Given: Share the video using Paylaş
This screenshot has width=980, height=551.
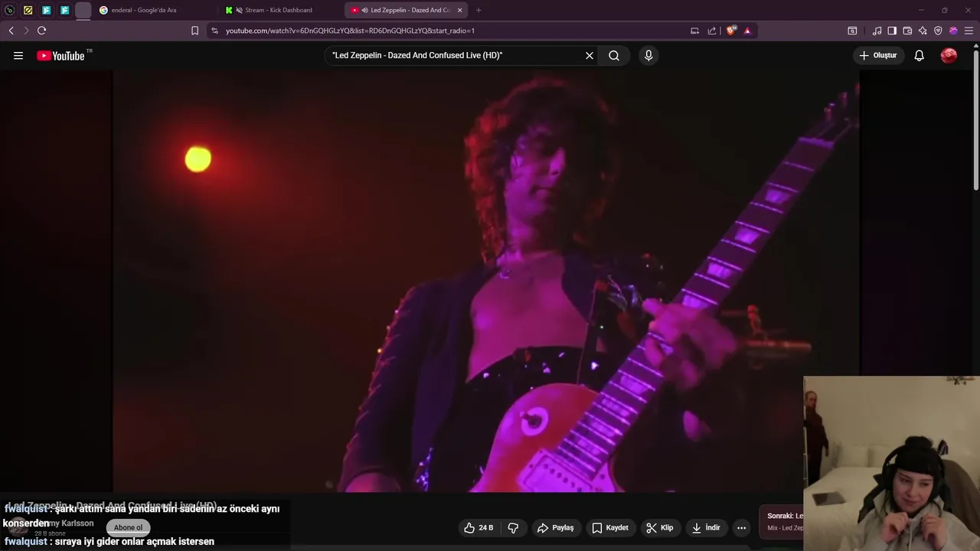Looking at the screenshot, I should click(556, 527).
